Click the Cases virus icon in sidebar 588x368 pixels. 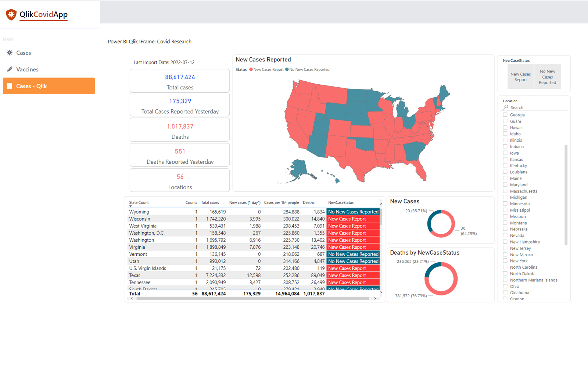[10, 53]
